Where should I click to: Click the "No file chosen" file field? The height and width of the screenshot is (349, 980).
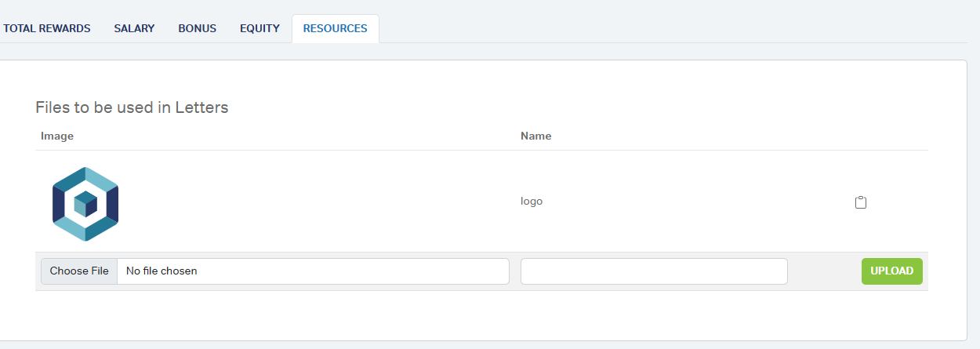click(314, 271)
